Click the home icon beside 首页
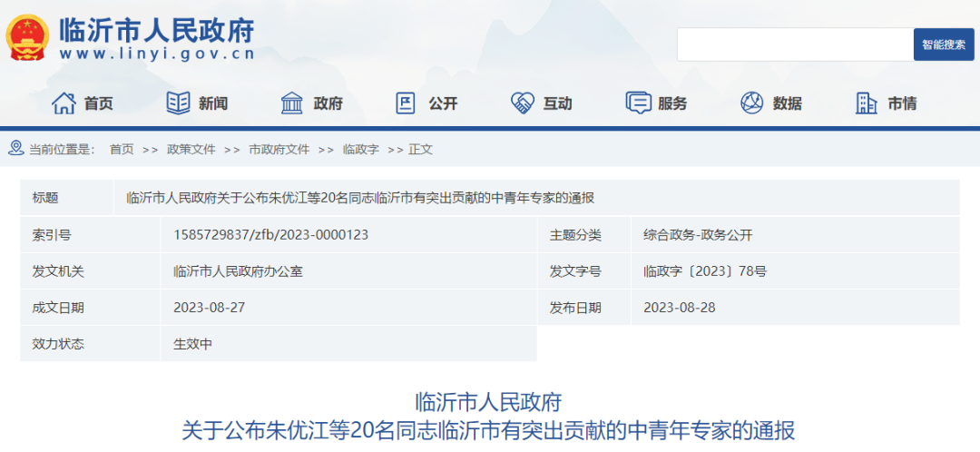The image size is (980, 452). [64, 103]
